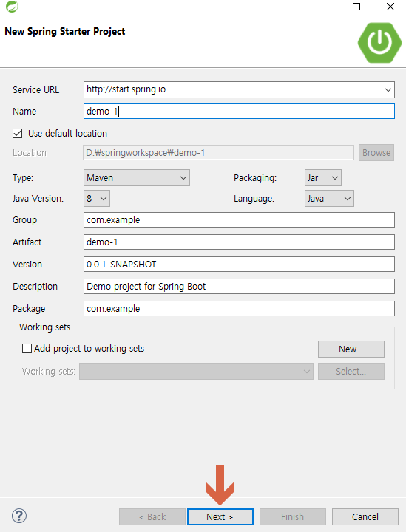Focus the Group input field
This screenshot has height=532, width=406.
tap(239, 220)
